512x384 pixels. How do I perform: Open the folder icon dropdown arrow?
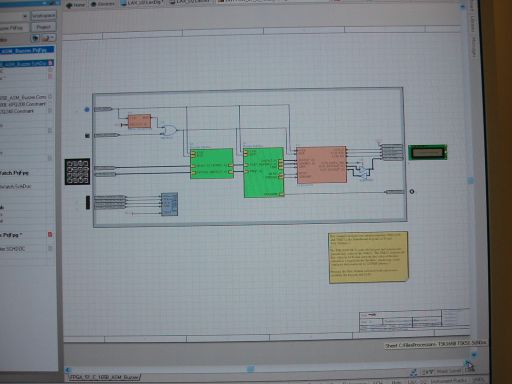(52, 38)
